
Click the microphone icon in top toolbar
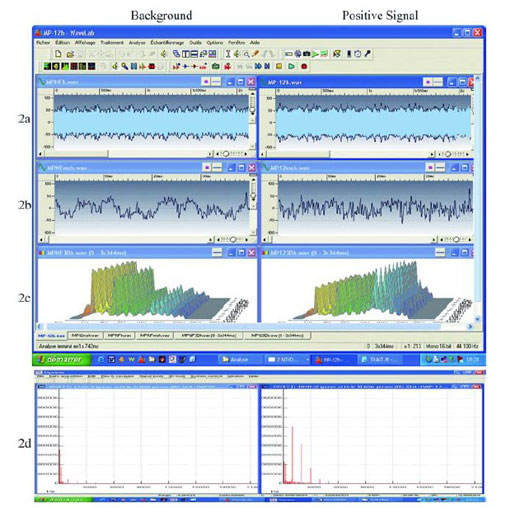coord(368,54)
